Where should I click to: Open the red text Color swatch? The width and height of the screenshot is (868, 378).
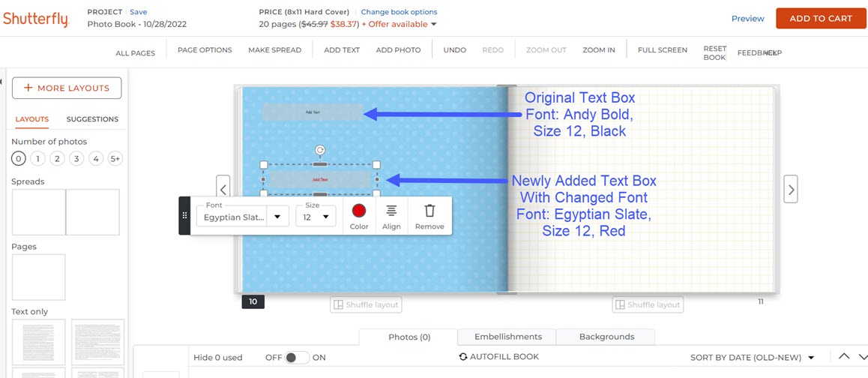[x=359, y=211]
